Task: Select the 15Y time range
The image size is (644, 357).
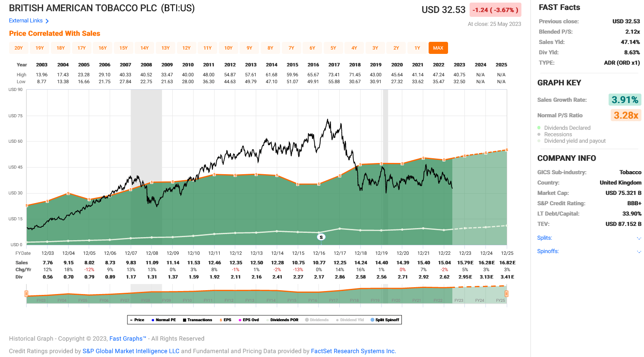Action: click(123, 48)
